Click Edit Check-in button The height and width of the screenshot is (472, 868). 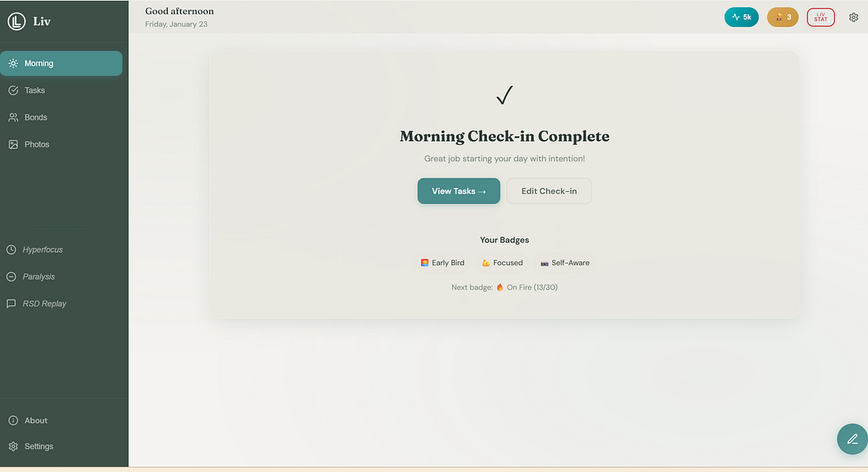point(549,191)
